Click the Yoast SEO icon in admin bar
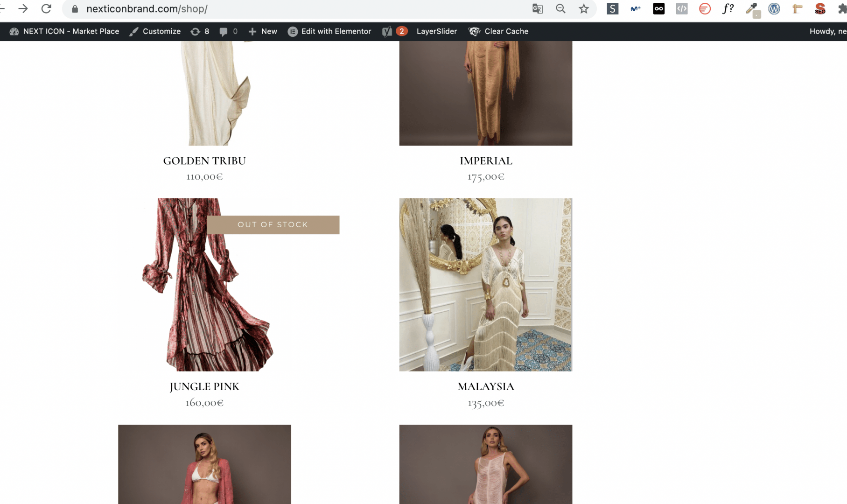Screen dimensions: 847x504 387,31
